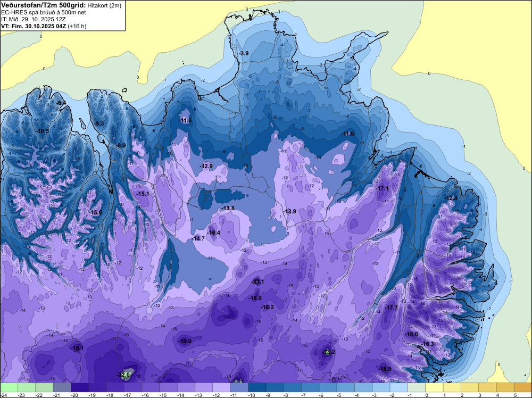Select the pale yellow legend swatch between 0 and 1
Viewport: 532px width, 398px height.
(434, 387)
